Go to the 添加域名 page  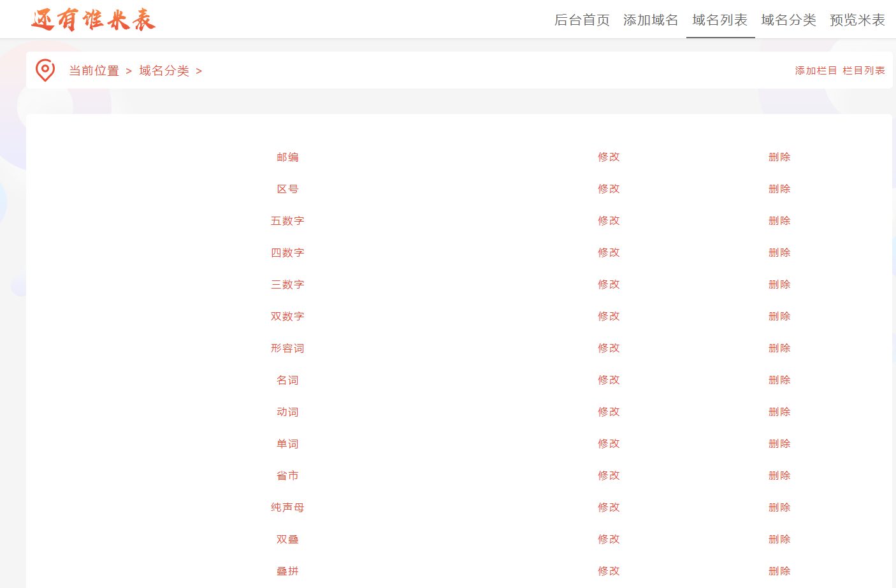[x=651, y=20]
